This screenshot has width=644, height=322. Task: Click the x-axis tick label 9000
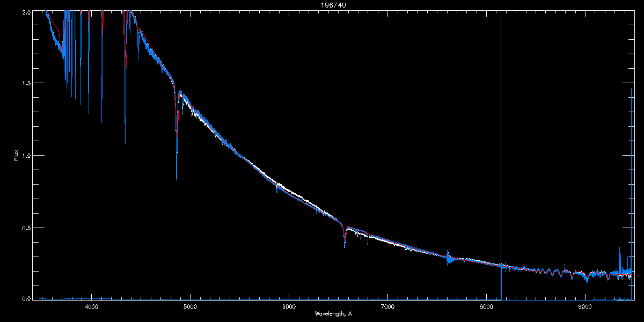pyautogui.click(x=585, y=307)
